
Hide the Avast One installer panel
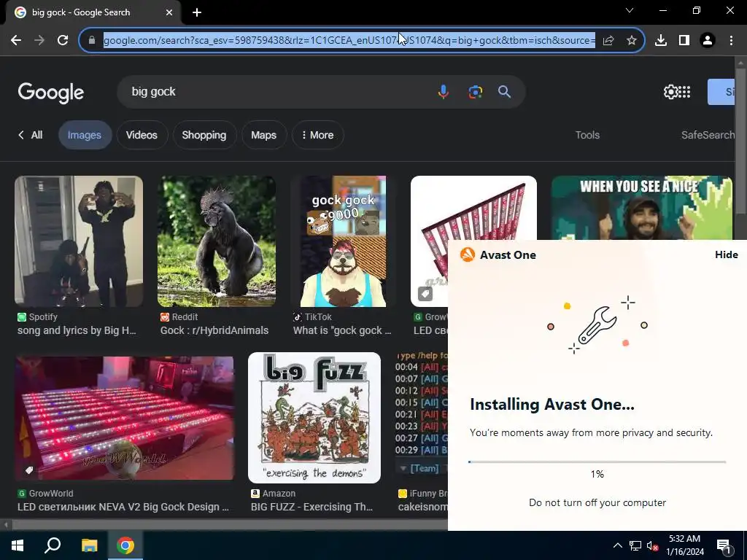click(726, 254)
